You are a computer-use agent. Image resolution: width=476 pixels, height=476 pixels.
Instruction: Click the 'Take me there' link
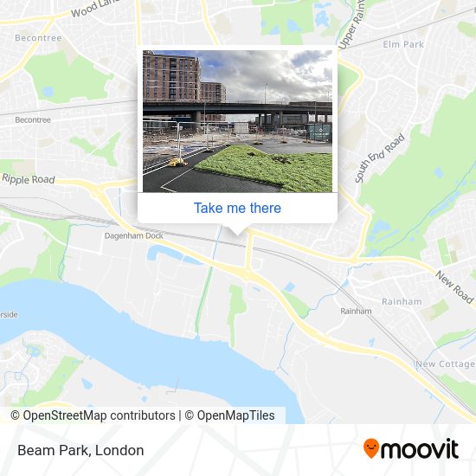tap(237, 209)
